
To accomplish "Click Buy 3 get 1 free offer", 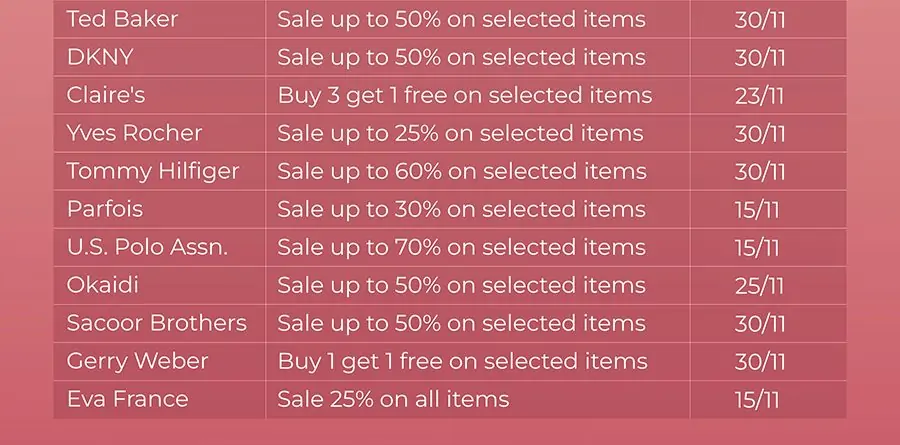I will [x=465, y=95].
